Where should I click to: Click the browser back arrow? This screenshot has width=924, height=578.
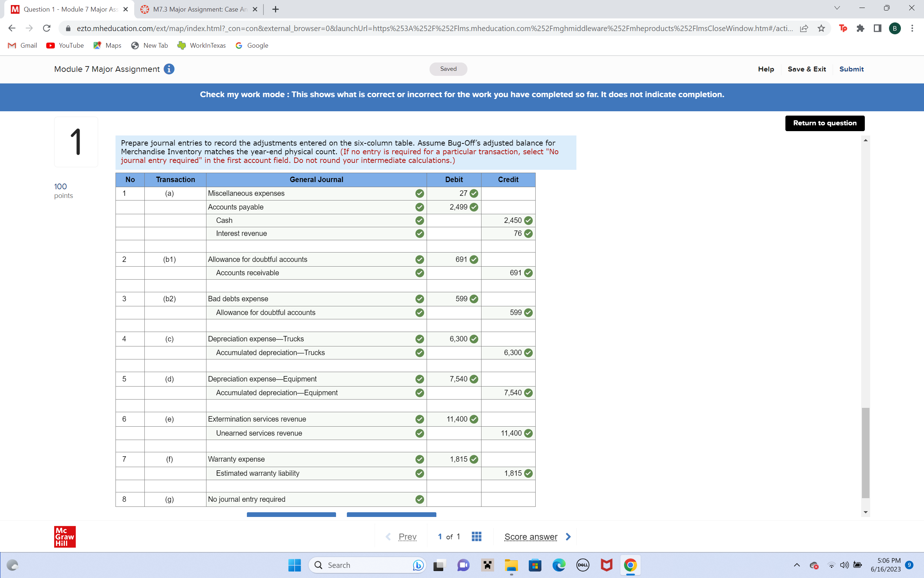tap(12, 28)
